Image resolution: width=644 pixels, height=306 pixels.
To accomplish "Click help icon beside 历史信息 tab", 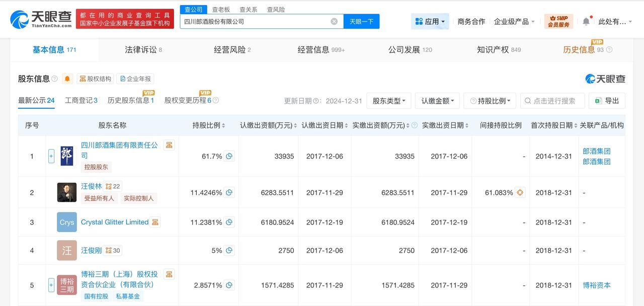I will (609, 50).
